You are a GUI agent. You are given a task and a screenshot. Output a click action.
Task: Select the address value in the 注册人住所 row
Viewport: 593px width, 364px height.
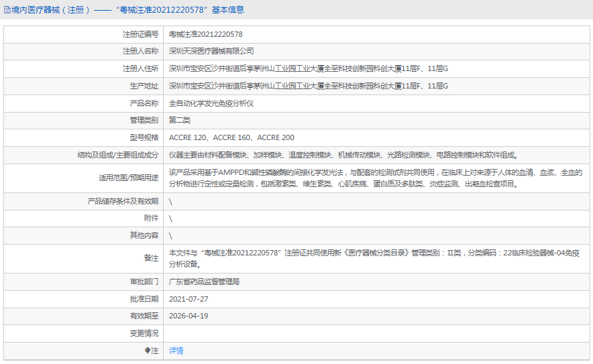(x=308, y=69)
